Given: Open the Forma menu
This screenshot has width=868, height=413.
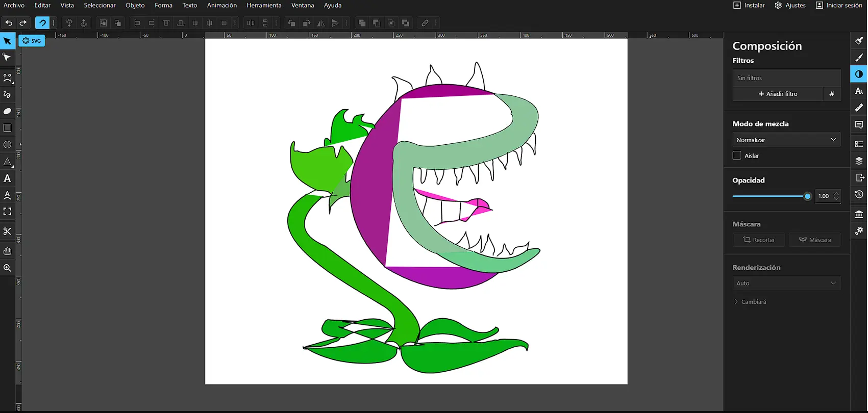Looking at the screenshot, I should [163, 5].
